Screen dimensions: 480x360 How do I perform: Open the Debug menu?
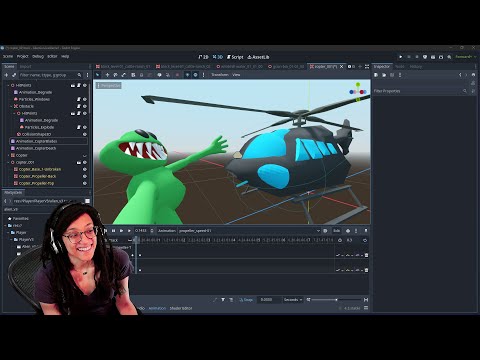point(38,57)
